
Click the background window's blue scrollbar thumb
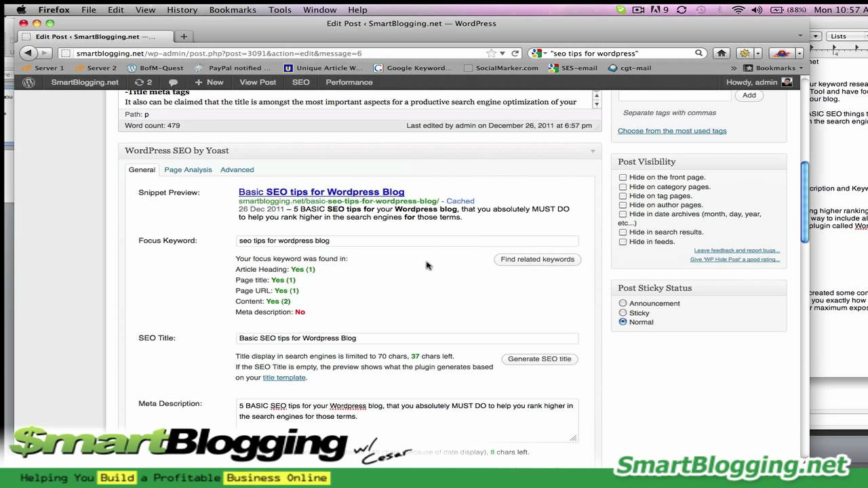[805, 203]
